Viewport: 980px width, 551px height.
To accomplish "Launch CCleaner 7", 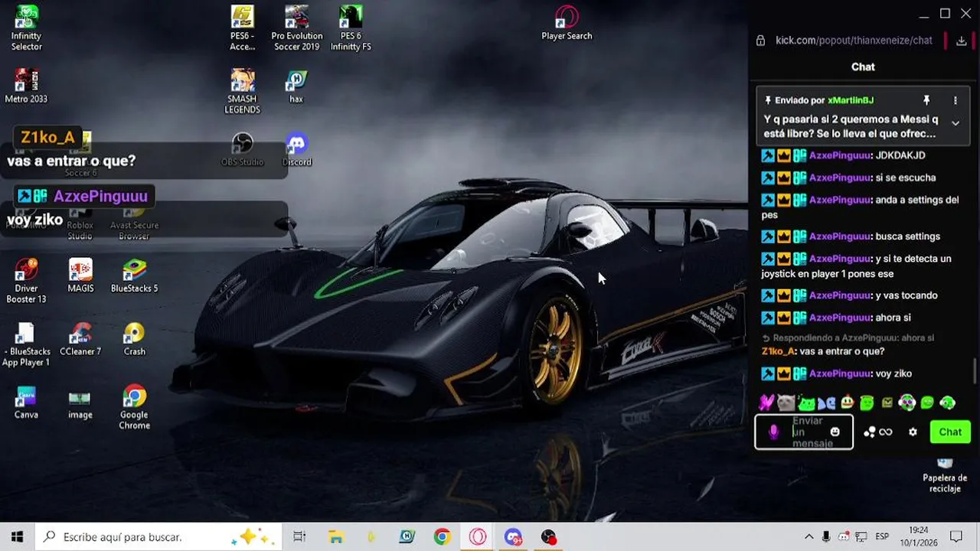I will [80, 339].
